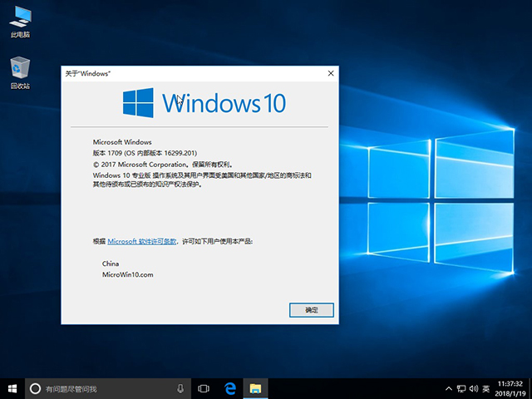Click the MicroWin10.com text
This screenshot has width=532, height=399.
pyautogui.click(x=127, y=275)
